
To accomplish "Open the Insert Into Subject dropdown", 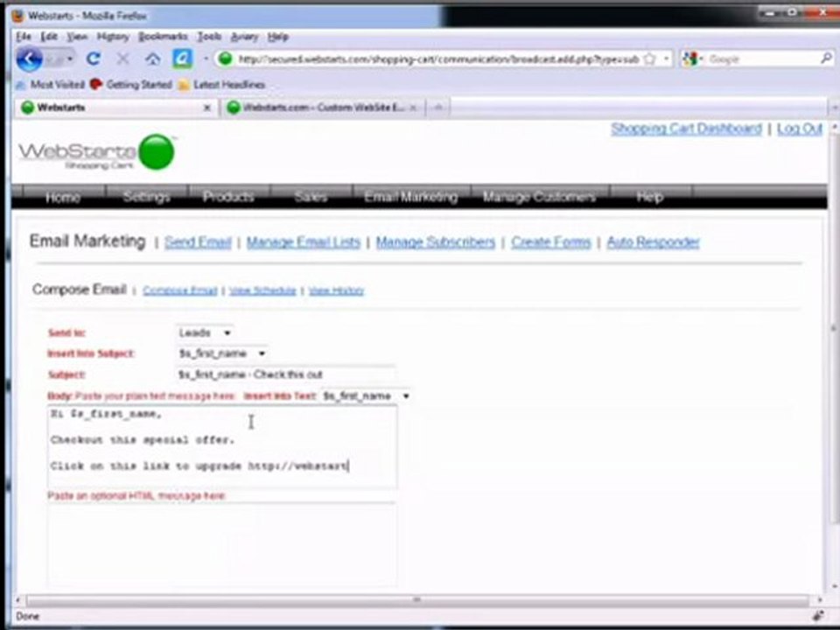I will (x=222, y=353).
